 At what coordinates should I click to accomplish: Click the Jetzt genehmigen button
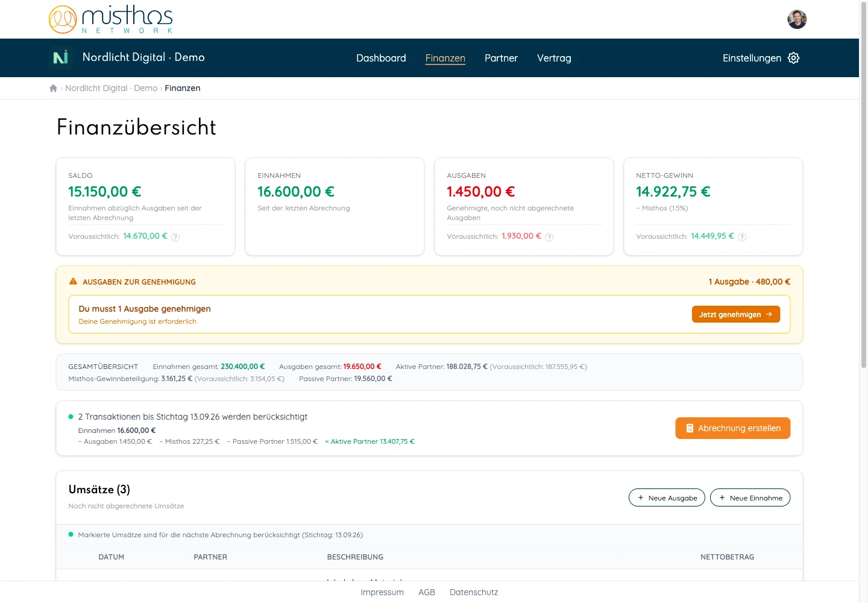click(736, 314)
